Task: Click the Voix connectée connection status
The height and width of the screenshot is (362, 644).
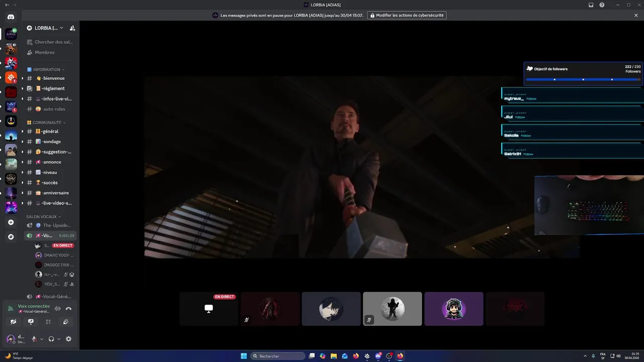Action: pyautogui.click(x=34, y=306)
